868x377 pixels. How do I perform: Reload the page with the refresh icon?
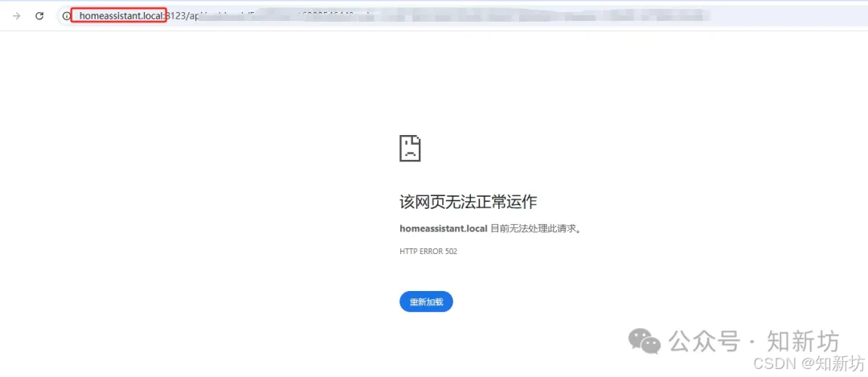(x=39, y=15)
